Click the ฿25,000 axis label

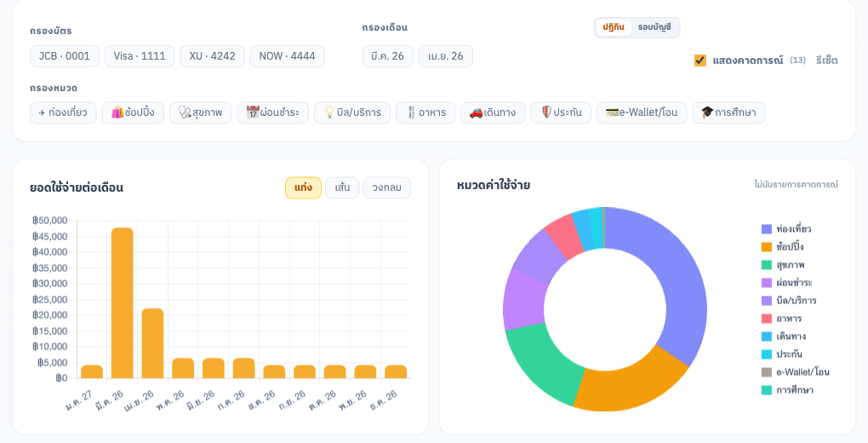[x=50, y=299]
